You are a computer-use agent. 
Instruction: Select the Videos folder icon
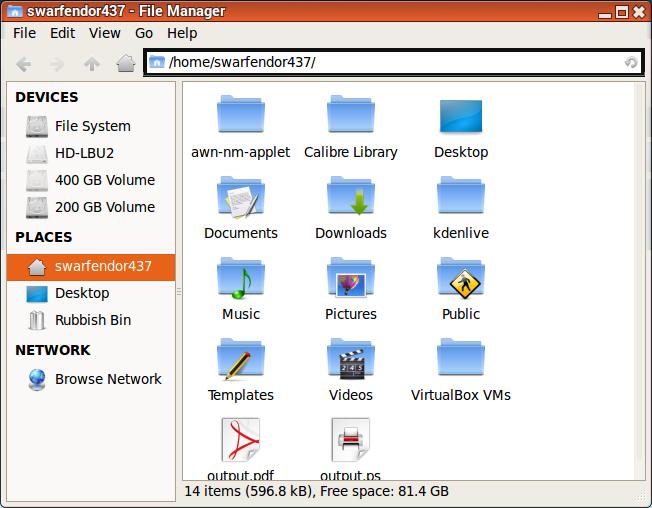coord(350,360)
